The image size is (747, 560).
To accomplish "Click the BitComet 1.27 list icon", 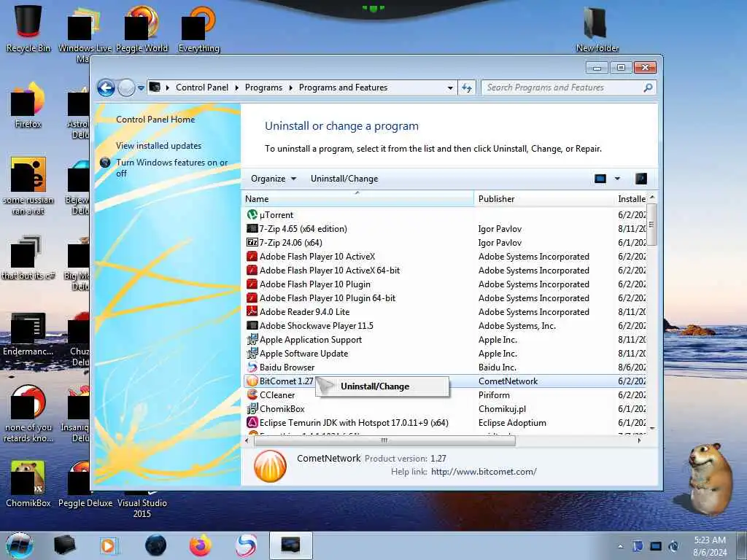I will [x=252, y=381].
